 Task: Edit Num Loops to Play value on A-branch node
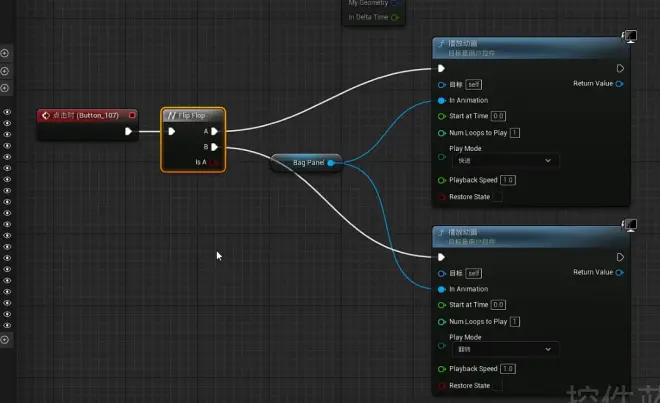click(514, 133)
